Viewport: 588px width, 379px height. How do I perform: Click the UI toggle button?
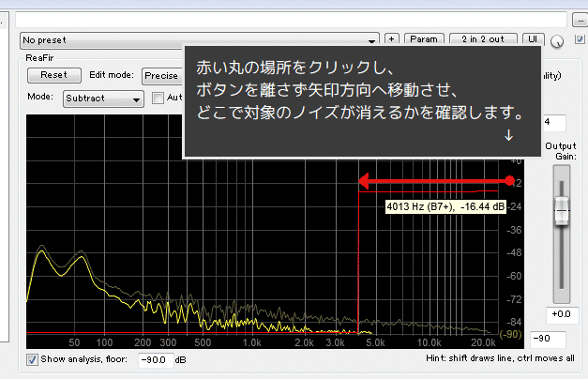pos(532,39)
